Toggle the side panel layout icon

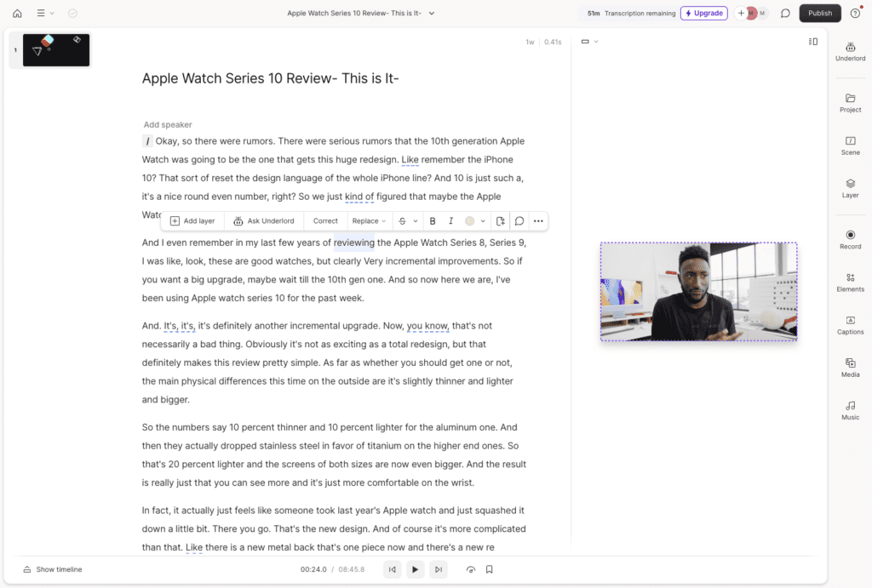click(x=813, y=42)
